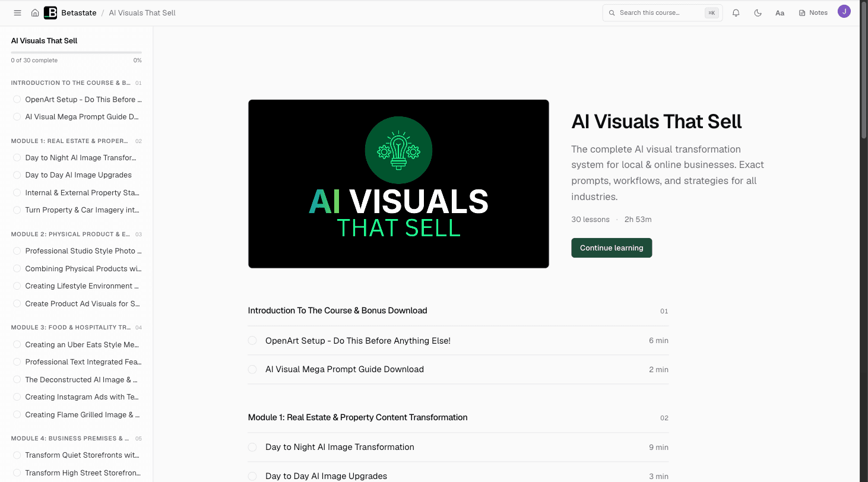Click the course progress bar
This screenshot has height=482, width=868.
click(x=76, y=53)
